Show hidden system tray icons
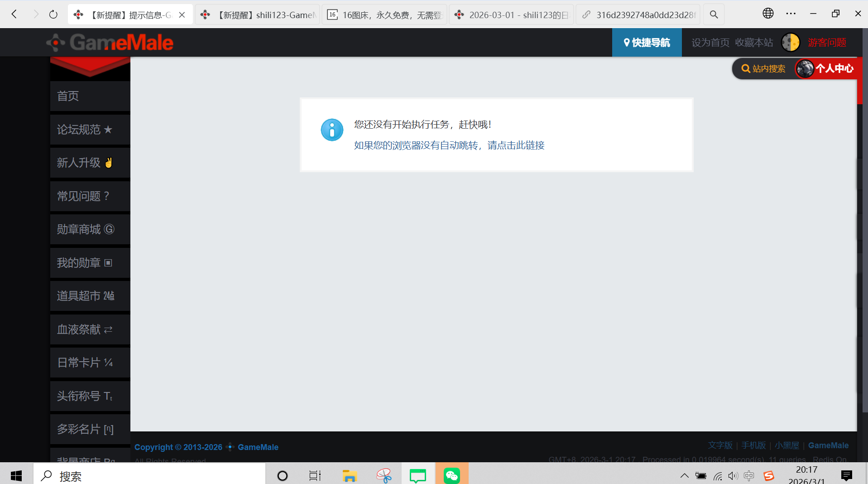 coord(684,475)
